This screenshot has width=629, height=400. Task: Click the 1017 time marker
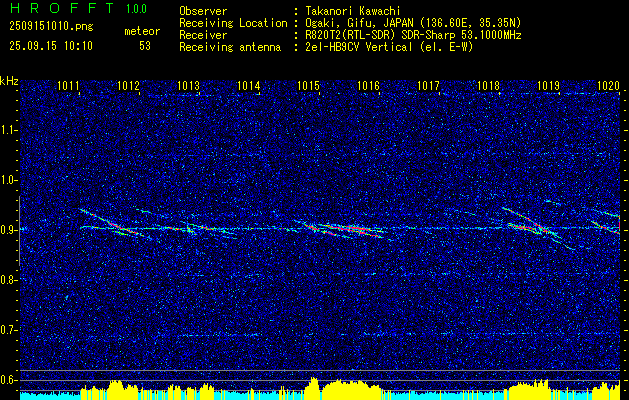pyautogui.click(x=428, y=85)
